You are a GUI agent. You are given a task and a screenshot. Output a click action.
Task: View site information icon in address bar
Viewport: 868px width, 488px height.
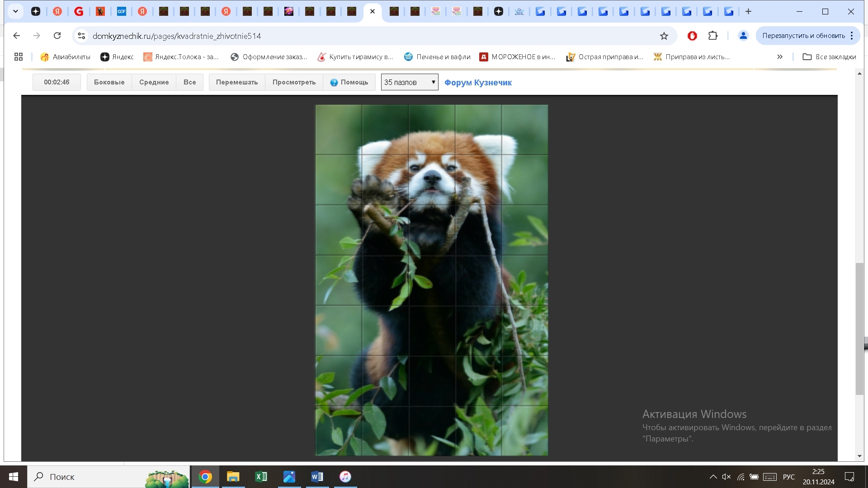(x=81, y=36)
